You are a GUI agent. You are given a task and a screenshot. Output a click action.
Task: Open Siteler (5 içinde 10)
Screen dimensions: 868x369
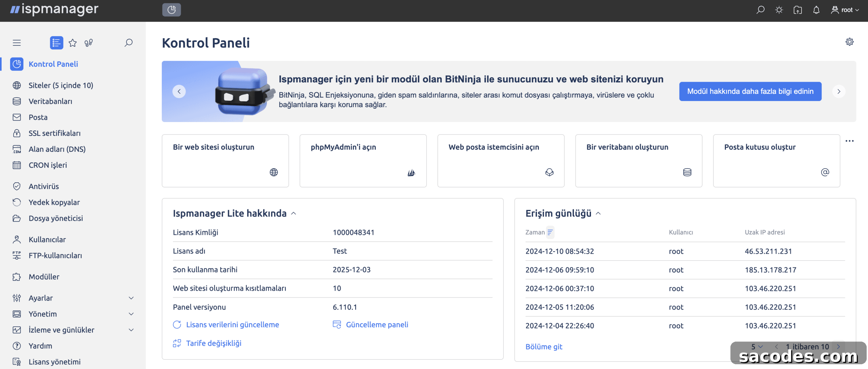tap(61, 85)
